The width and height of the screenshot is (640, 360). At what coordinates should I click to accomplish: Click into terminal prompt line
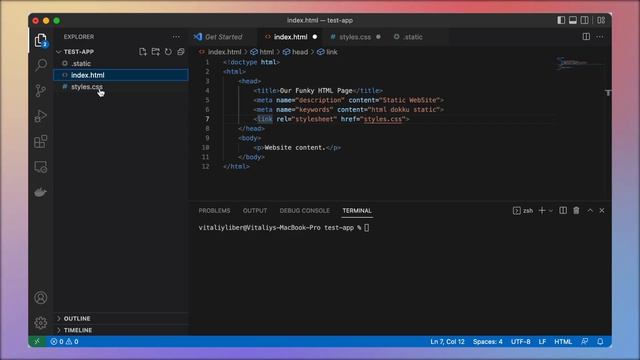click(284, 228)
